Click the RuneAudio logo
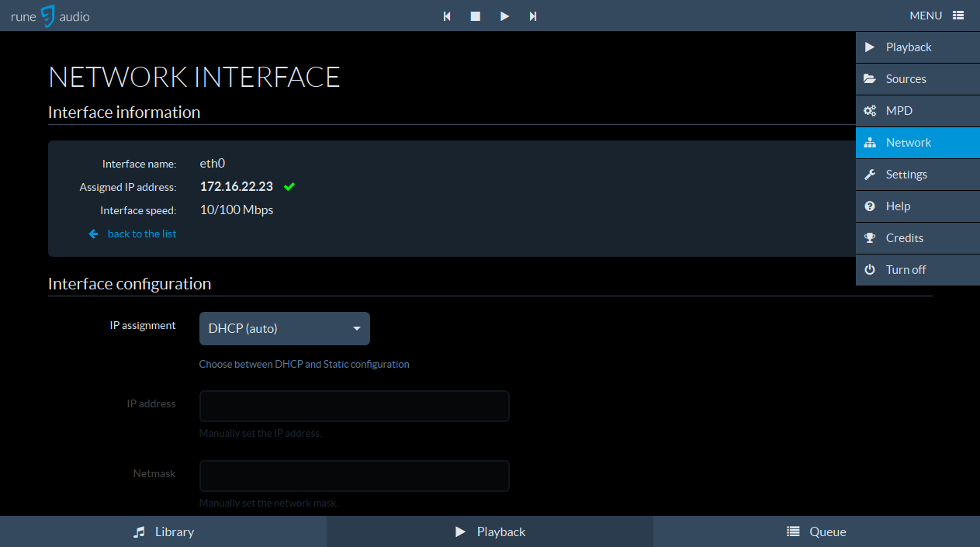Screen dimensions: 980x547 coord(50,16)
